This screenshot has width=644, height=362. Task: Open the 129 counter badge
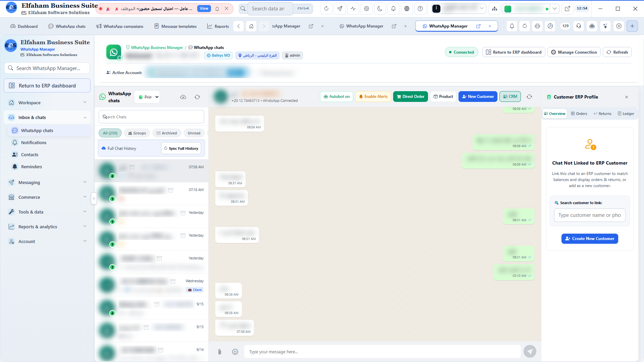tap(566, 26)
